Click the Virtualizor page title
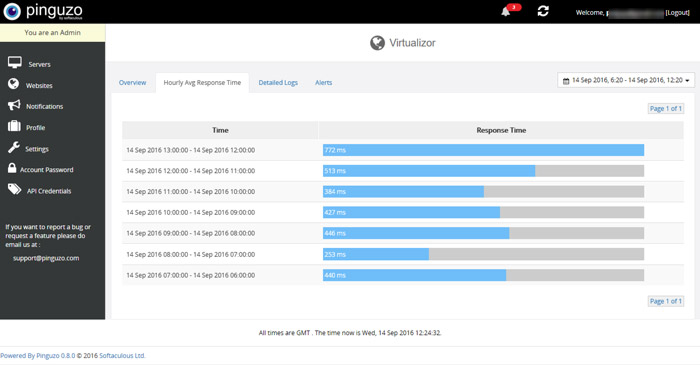The image size is (700, 365). (x=412, y=43)
